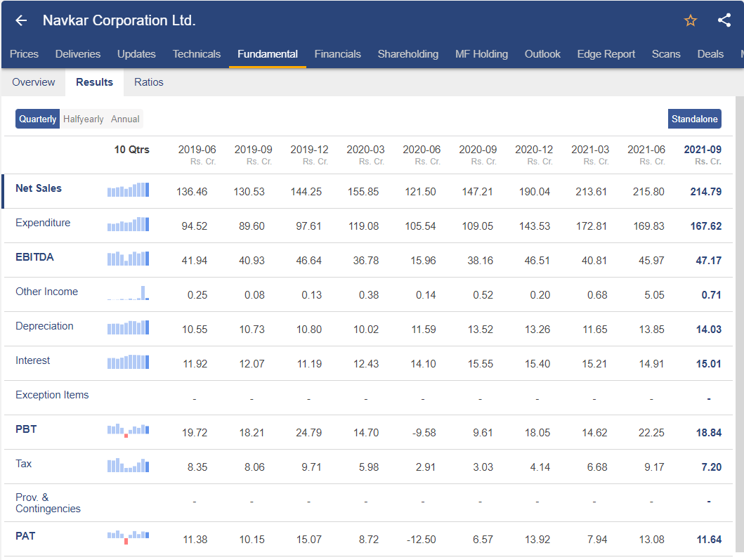This screenshot has width=744, height=560.
Task: Switch to Quarterly results view
Action: click(x=37, y=119)
